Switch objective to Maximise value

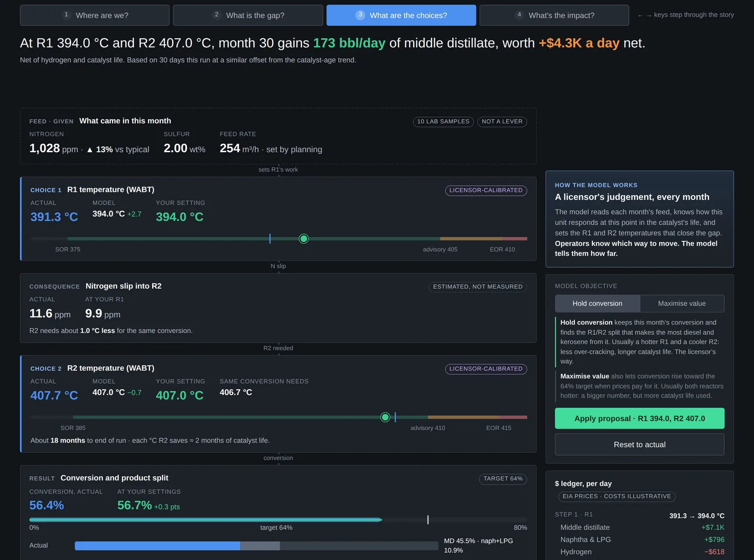click(x=682, y=304)
